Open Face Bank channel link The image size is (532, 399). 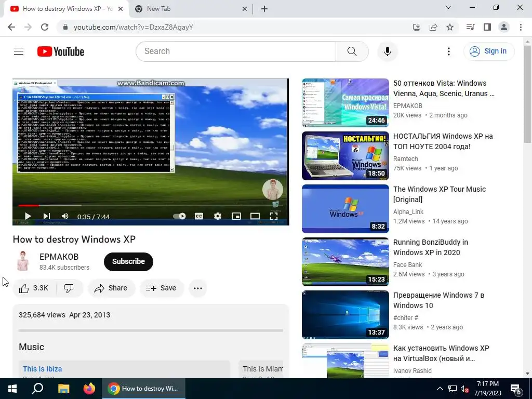(x=407, y=264)
